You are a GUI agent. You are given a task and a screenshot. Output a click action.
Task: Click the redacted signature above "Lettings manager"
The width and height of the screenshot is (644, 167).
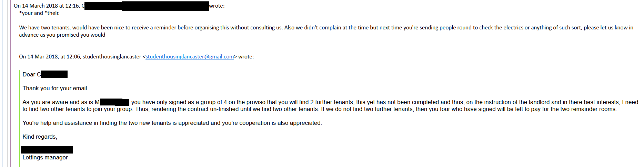[x=47, y=150]
